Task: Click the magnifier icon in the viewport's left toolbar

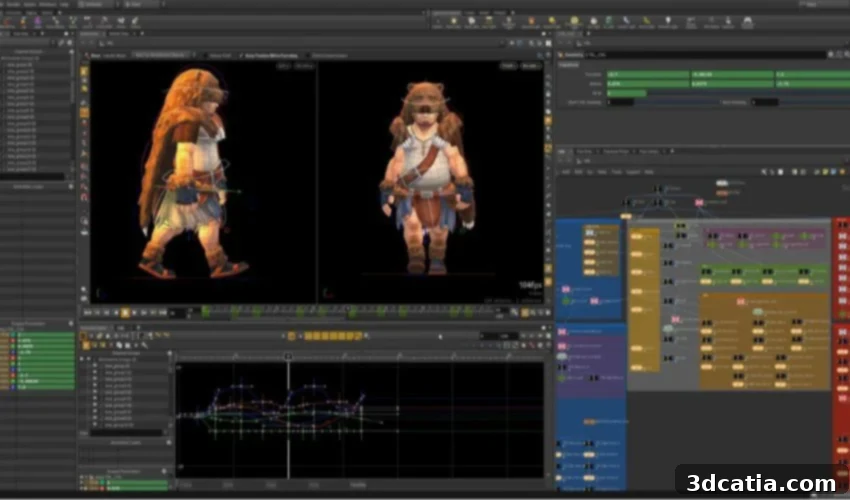Action: 84,220
